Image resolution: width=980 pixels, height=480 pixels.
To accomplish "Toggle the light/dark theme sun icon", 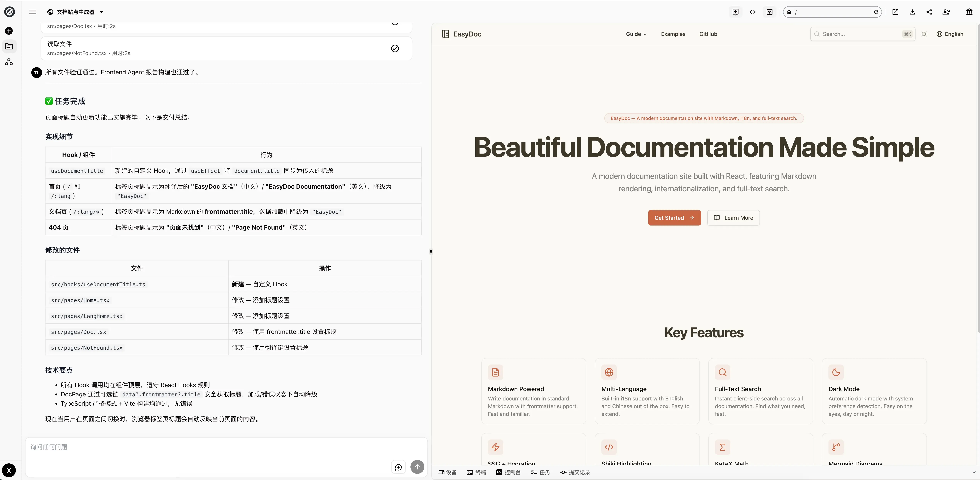I will pos(924,34).
